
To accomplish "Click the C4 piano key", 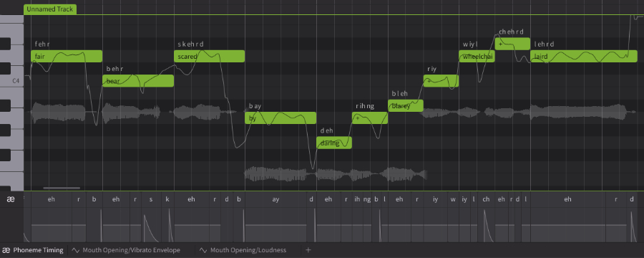I will (x=12, y=81).
